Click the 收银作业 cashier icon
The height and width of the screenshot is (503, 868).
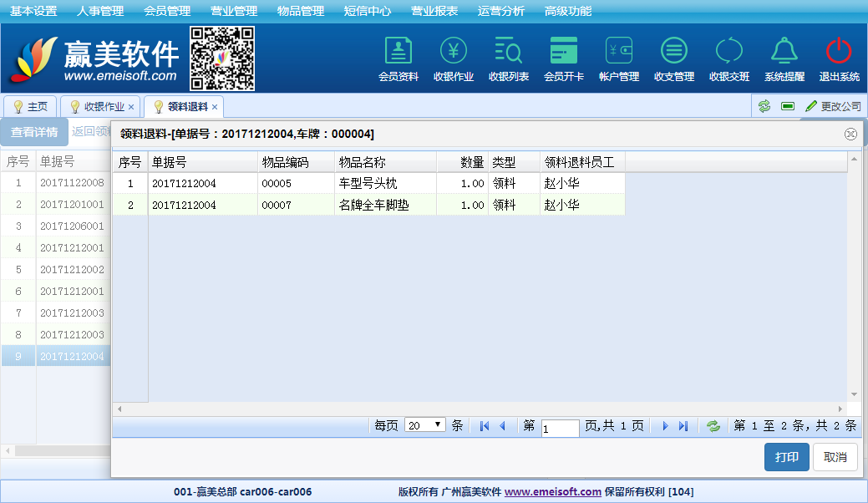pyautogui.click(x=454, y=52)
